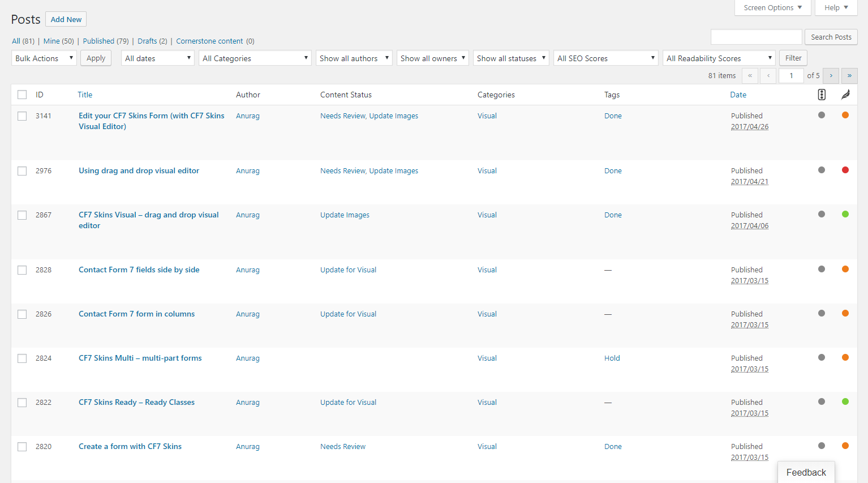Open the All SEO Scores dropdown

[605, 58]
